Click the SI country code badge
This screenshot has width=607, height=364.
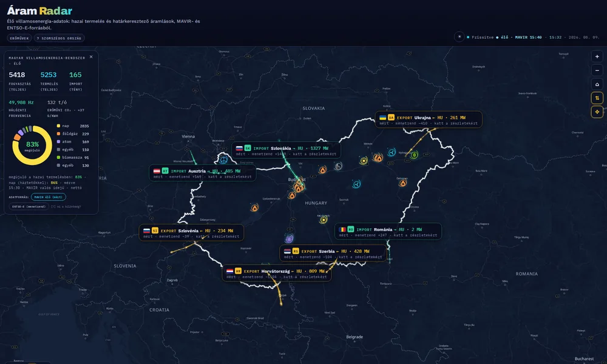pyautogui.click(x=155, y=231)
